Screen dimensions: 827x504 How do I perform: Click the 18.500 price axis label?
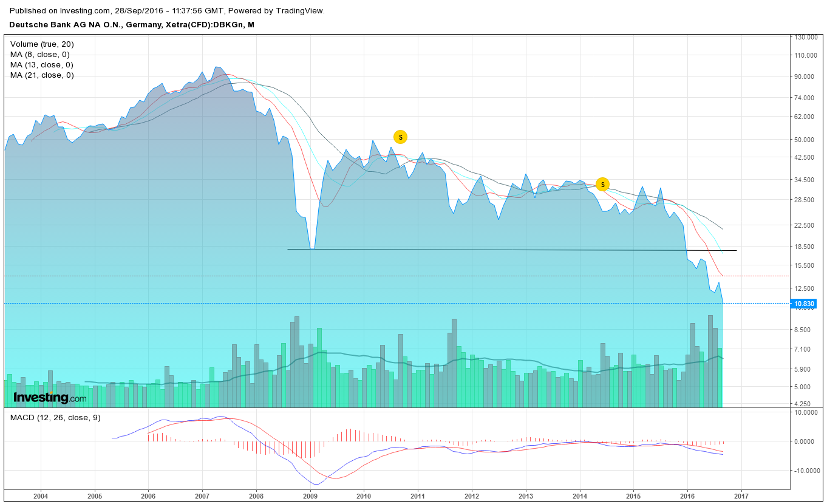[806, 247]
